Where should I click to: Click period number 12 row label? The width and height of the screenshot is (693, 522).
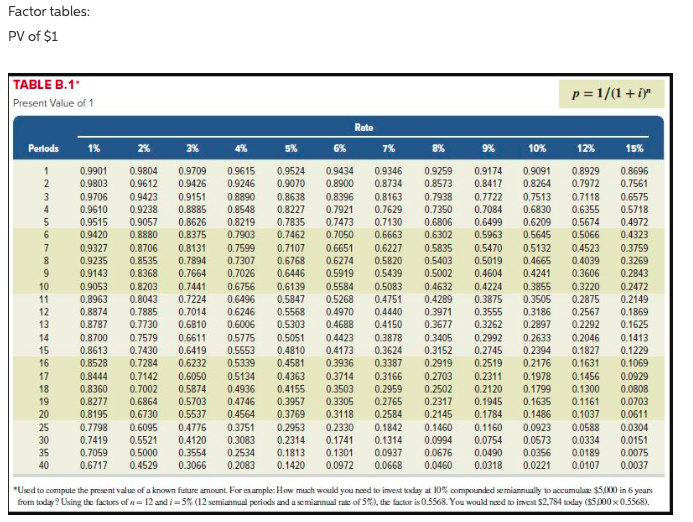[x=44, y=312]
